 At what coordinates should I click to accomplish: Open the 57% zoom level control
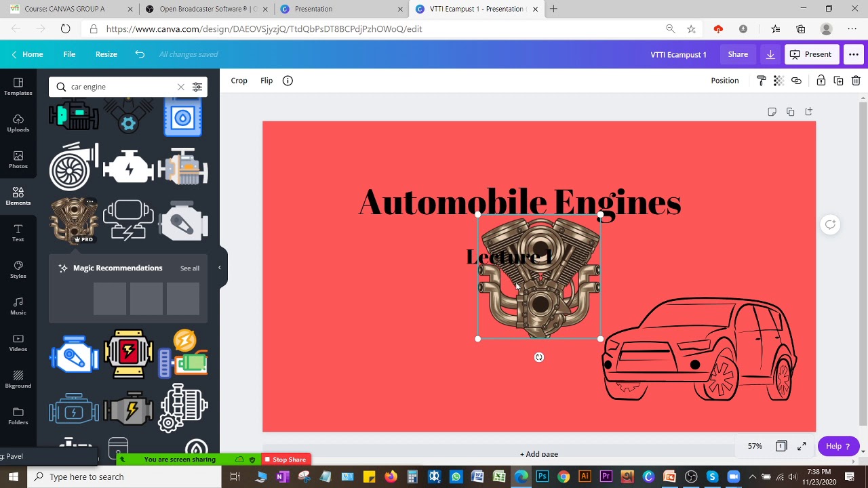click(755, 446)
